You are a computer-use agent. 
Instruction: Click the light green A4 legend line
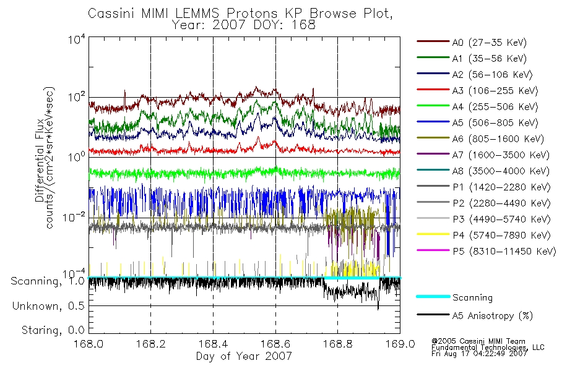coord(433,106)
